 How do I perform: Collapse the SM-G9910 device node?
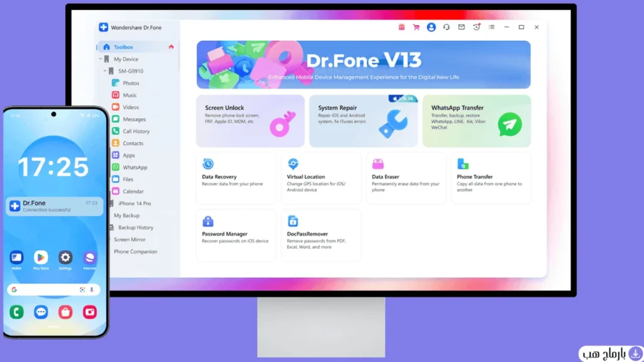click(x=105, y=71)
